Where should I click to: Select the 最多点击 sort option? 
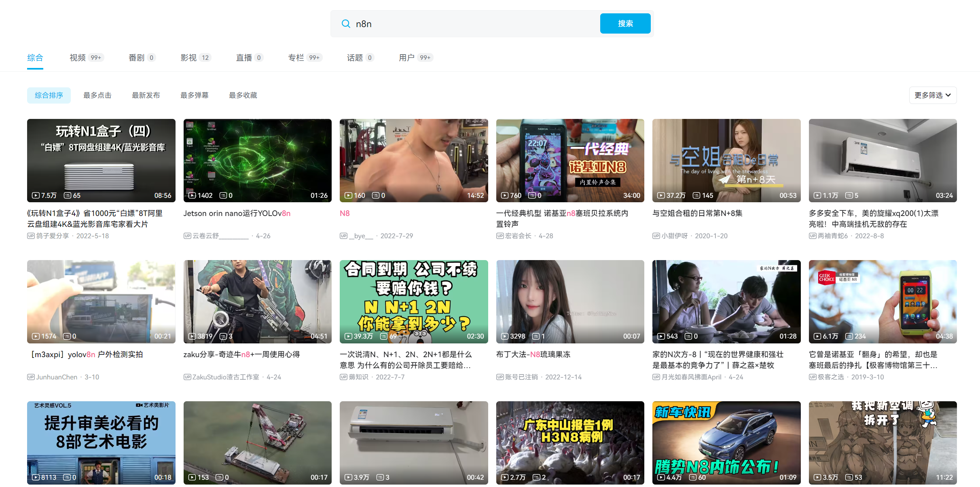97,95
